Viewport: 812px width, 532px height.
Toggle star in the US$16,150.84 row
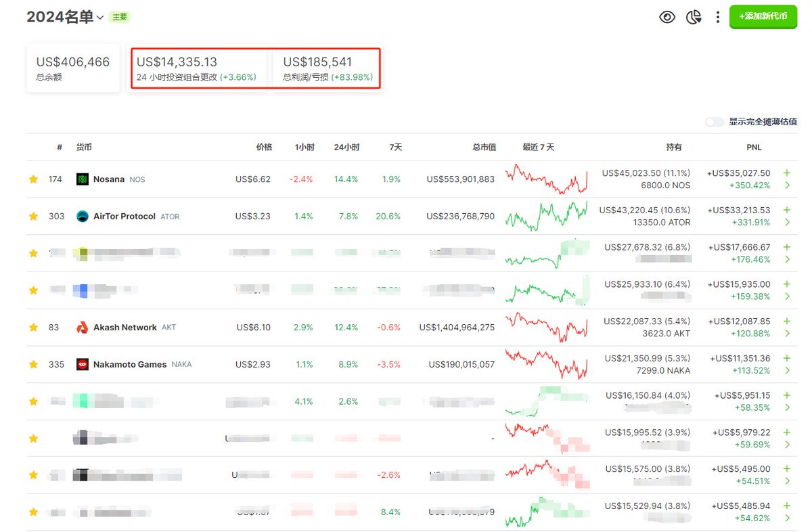click(33, 401)
